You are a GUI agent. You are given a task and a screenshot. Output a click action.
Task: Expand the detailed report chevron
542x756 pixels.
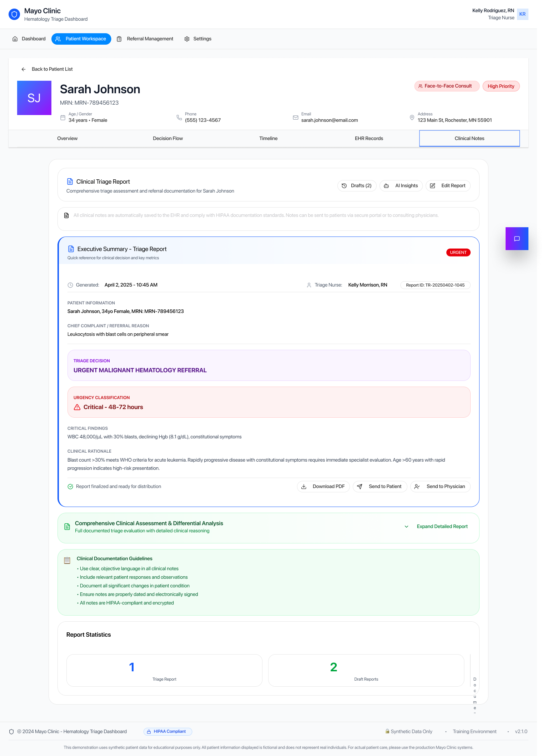[406, 527]
